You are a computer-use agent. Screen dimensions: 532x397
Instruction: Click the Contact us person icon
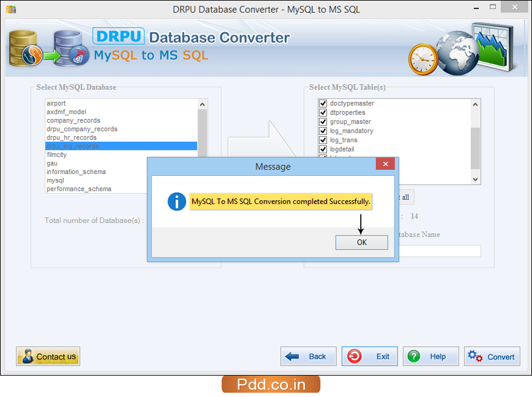[28, 356]
